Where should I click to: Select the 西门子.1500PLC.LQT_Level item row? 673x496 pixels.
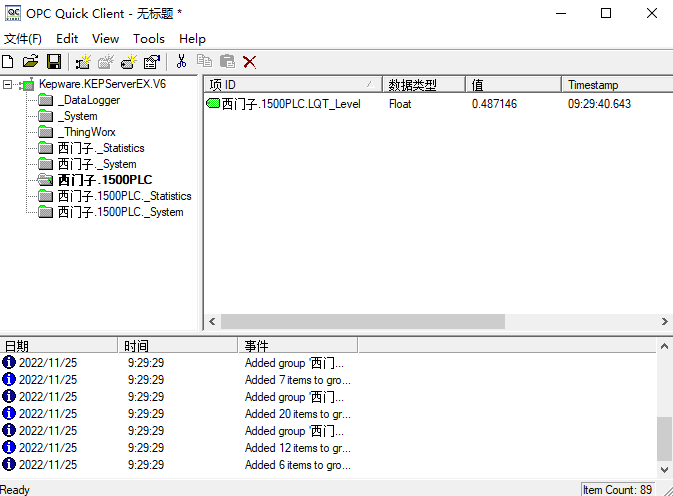click(x=439, y=104)
